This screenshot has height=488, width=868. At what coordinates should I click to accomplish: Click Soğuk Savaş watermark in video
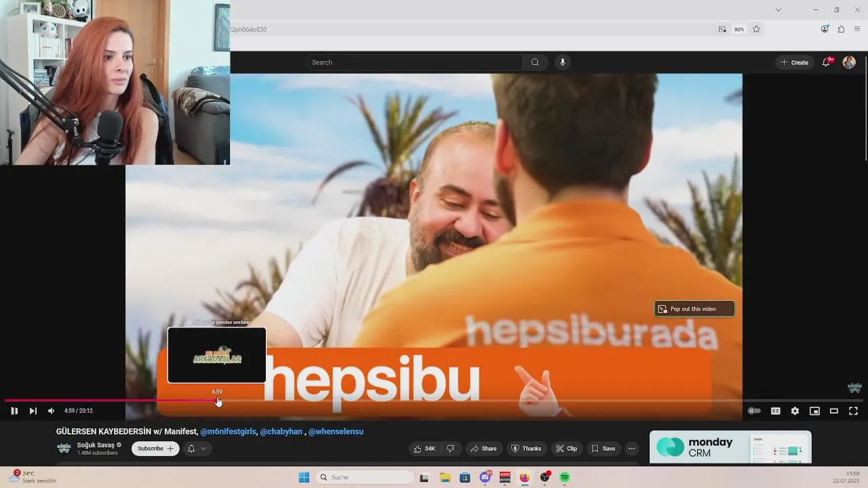[854, 388]
